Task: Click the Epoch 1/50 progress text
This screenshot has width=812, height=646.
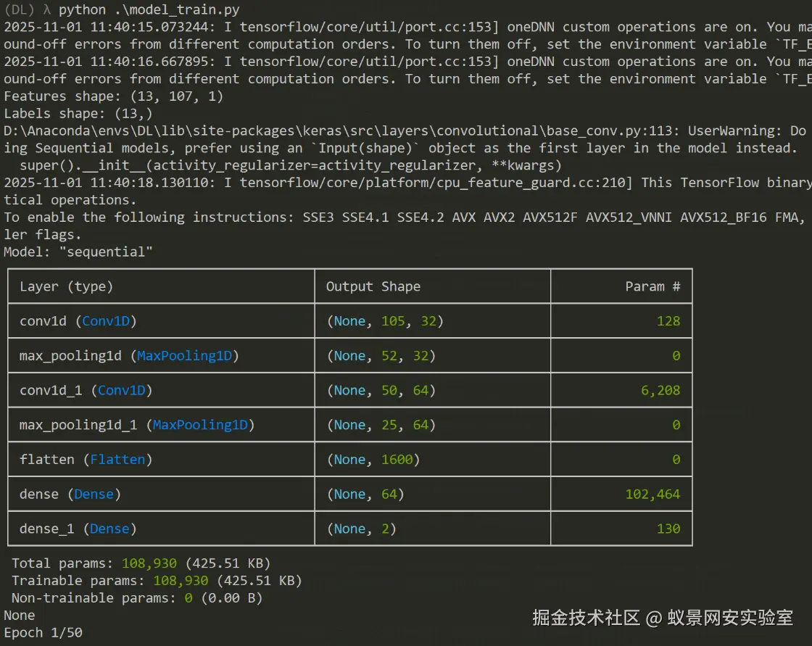Action: click(43, 632)
